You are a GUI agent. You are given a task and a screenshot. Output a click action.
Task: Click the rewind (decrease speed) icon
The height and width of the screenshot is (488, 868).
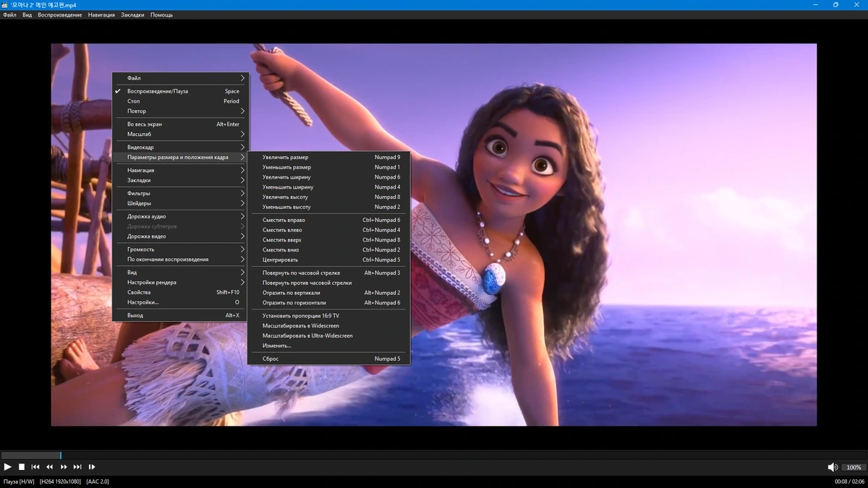pyautogui.click(x=50, y=467)
